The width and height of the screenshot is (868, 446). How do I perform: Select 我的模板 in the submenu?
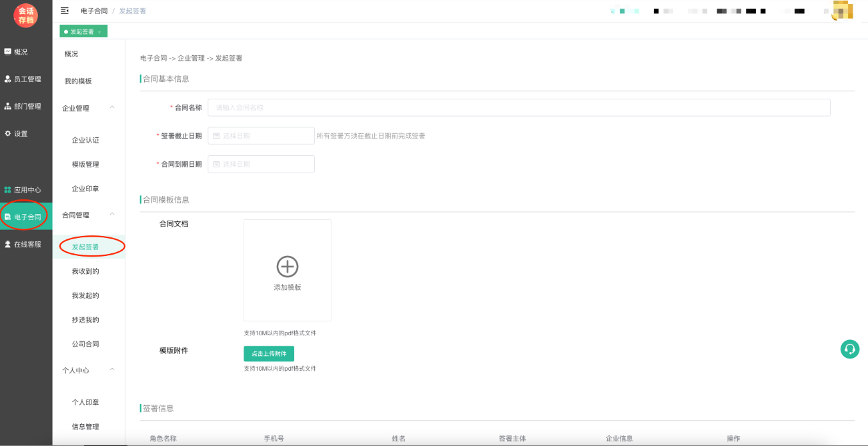pos(78,81)
